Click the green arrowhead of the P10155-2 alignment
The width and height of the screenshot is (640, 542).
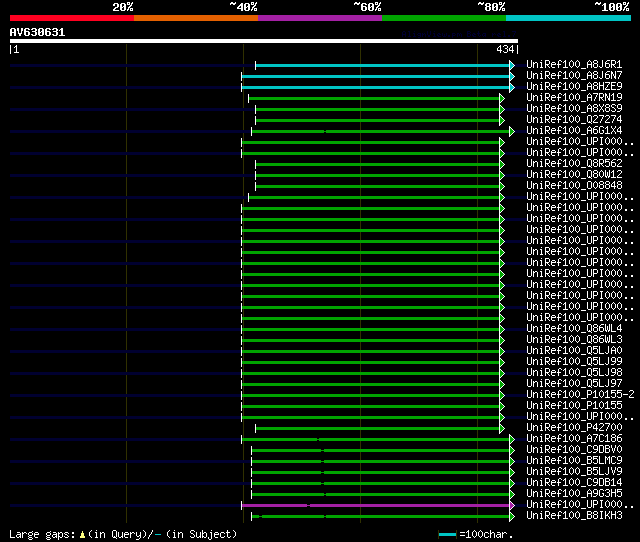(502, 395)
